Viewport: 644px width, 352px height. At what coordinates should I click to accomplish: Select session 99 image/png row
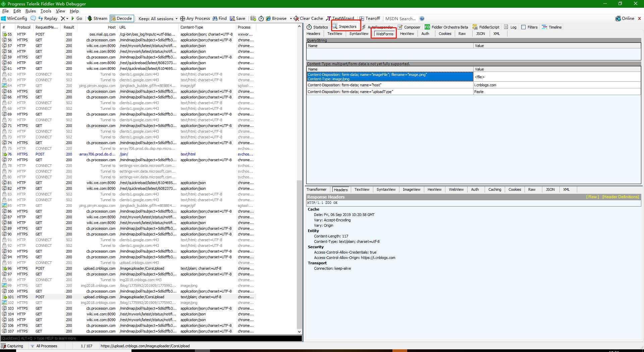pyautogui.click(x=128, y=285)
